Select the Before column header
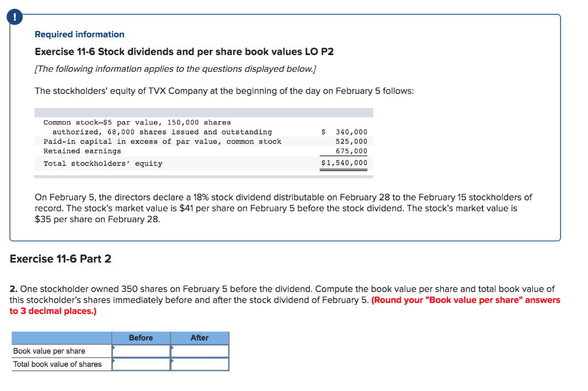Viewport: 588px width, 391px height. [x=141, y=338]
